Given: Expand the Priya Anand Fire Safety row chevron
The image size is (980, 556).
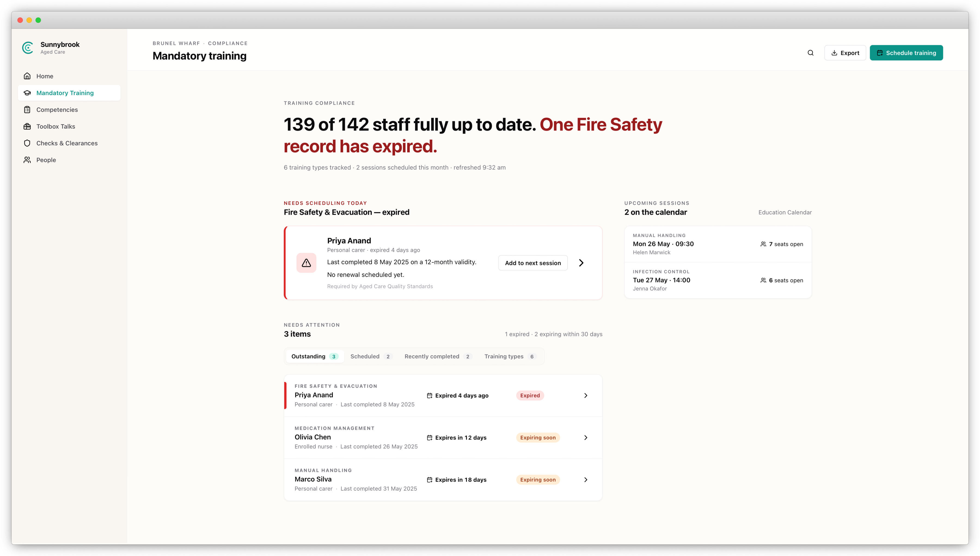Looking at the screenshot, I should click(x=586, y=396).
